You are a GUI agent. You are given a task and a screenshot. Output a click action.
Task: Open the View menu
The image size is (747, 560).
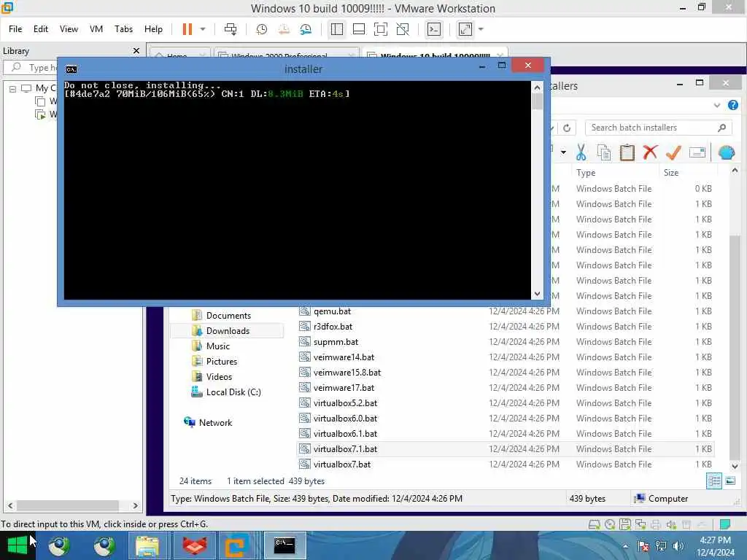(69, 29)
